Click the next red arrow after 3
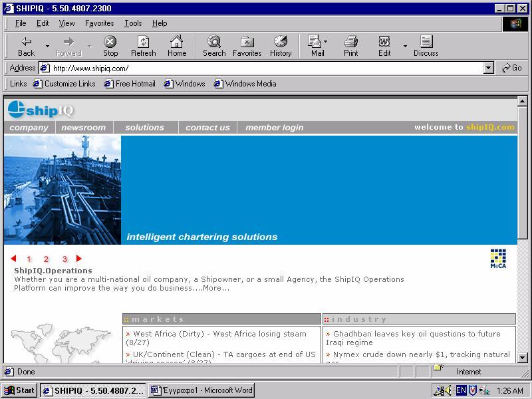The width and height of the screenshot is (532, 399). click(78, 259)
